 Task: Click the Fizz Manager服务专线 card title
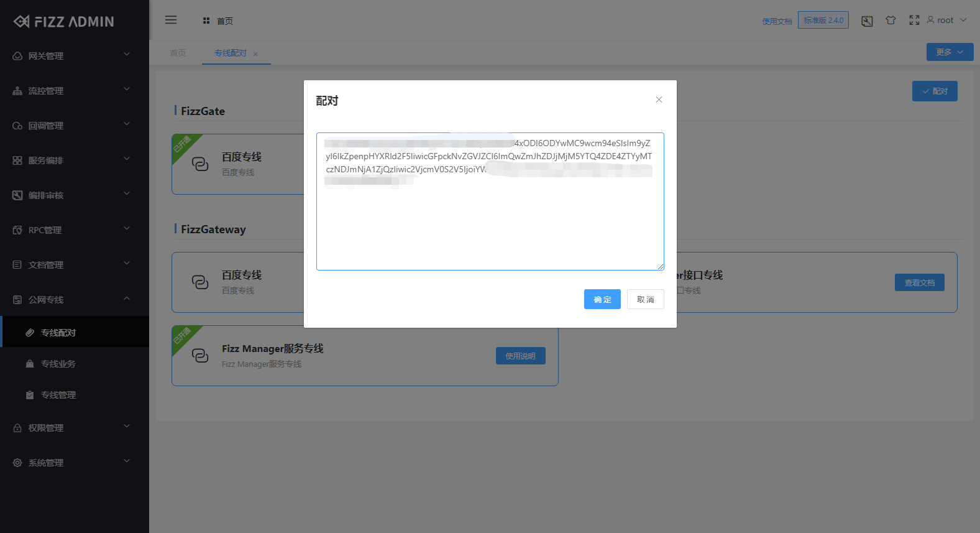[273, 348]
